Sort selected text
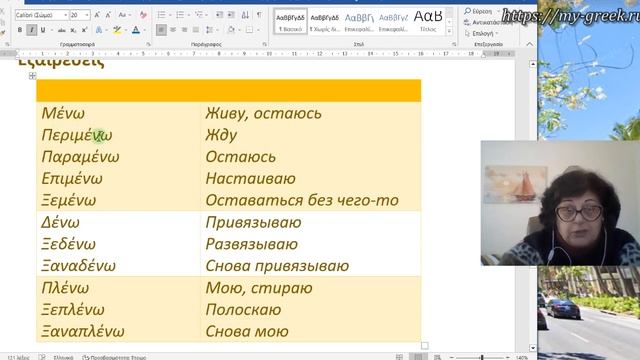Screen dimensions: 640x360 point(245,15)
